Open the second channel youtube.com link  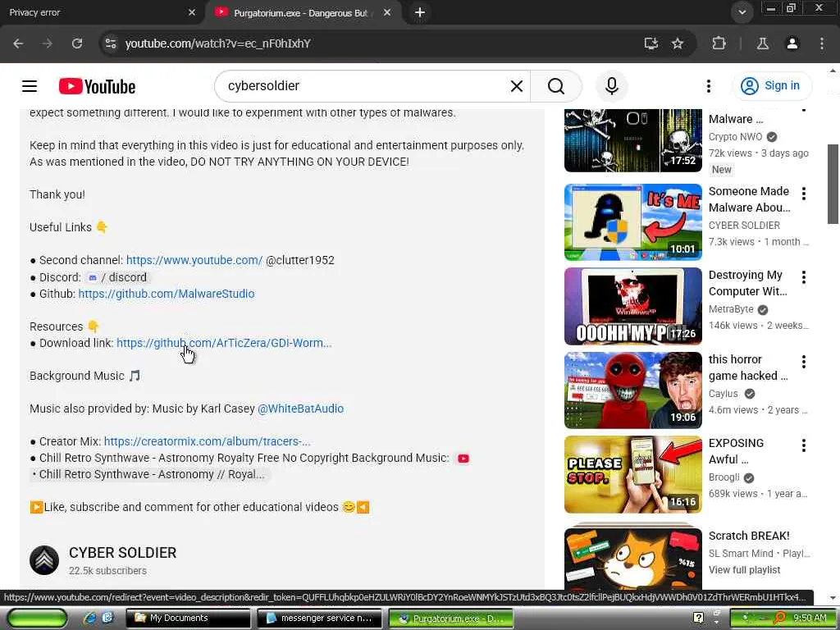point(194,260)
